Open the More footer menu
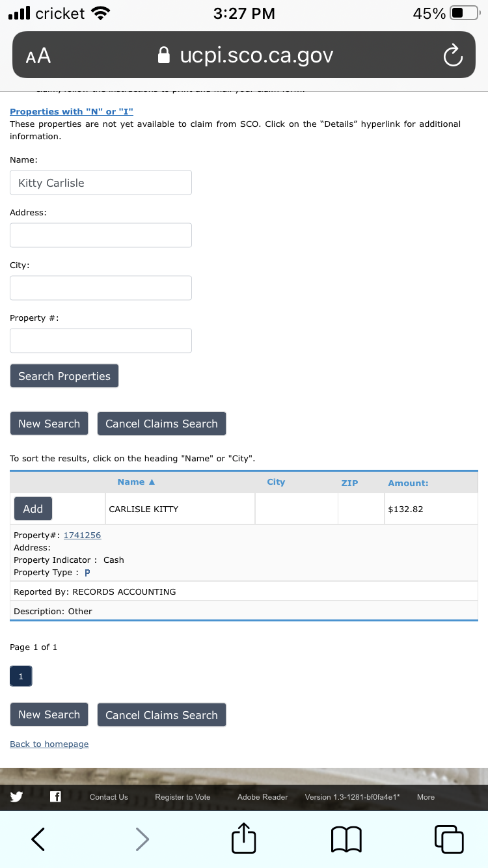Image resolution: width=488 pixels, height=868 pixels. [x=426, y=797]
